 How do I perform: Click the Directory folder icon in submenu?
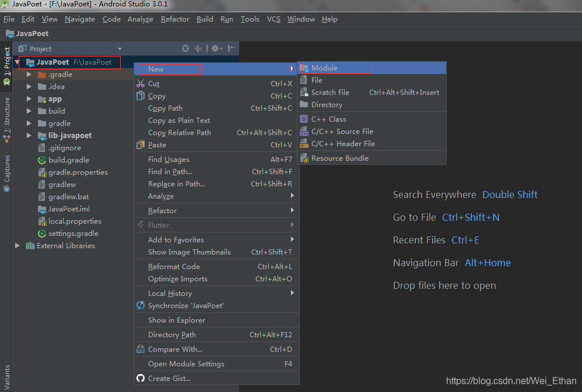(x=304, y=104)
